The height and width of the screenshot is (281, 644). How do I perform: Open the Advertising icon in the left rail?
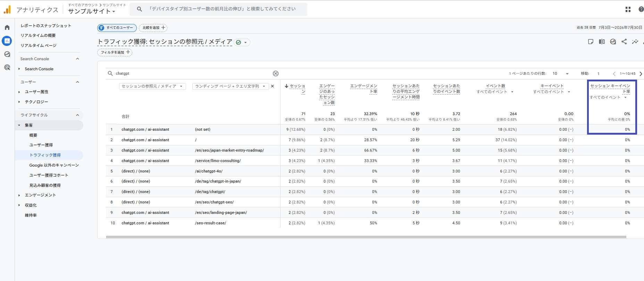click(7, 67)
